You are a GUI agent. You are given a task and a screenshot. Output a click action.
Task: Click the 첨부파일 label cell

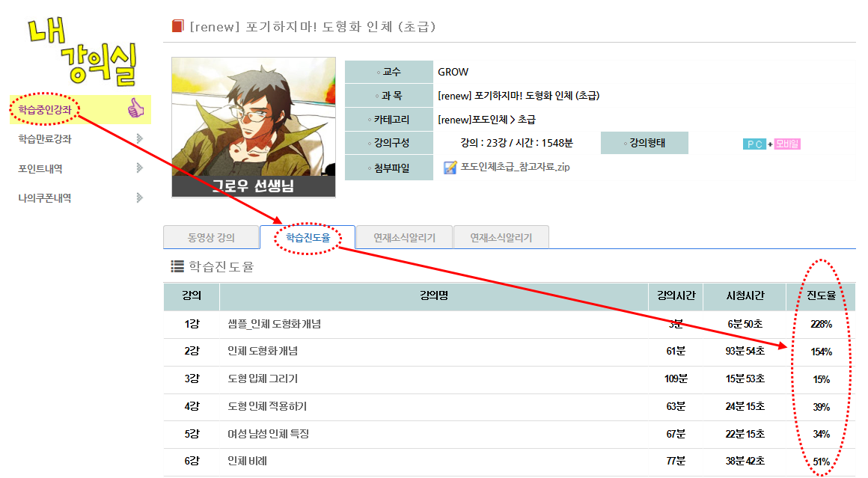(388, 168)
